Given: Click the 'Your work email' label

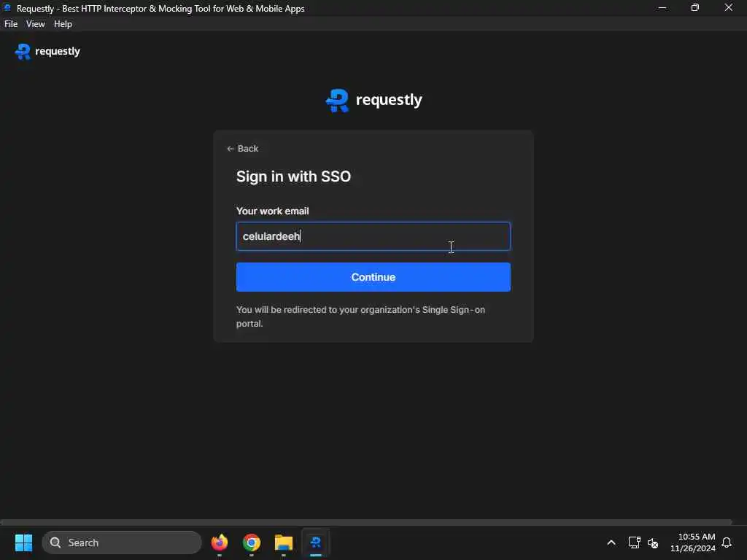Looking at the screenshot, I should click(x=273, y=211).
